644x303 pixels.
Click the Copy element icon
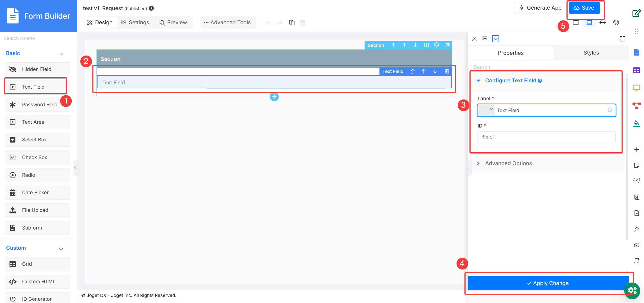292,23
